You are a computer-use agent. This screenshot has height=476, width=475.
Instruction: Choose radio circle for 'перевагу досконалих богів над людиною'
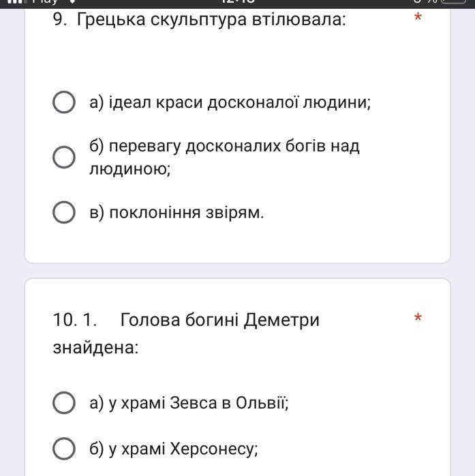64,157
